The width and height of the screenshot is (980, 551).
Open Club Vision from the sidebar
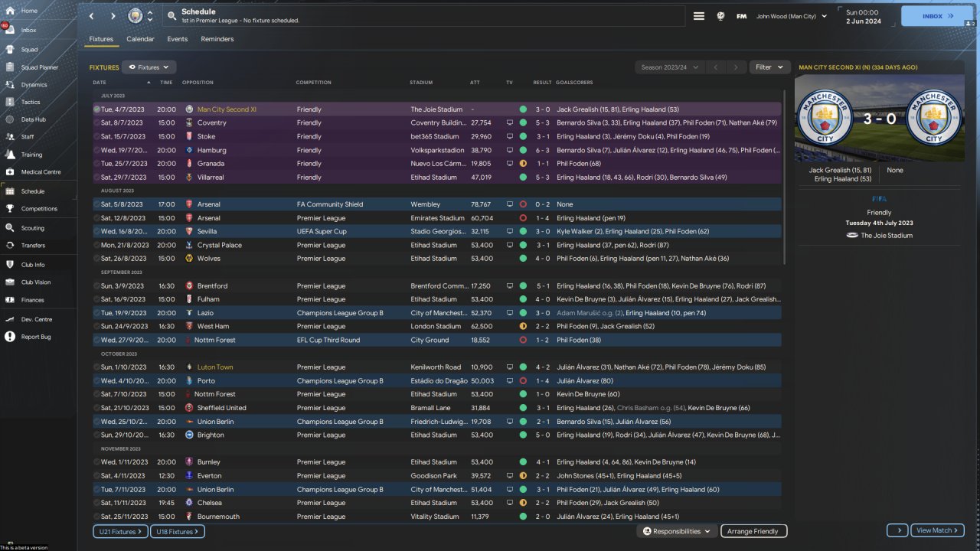tap(36, 282)
